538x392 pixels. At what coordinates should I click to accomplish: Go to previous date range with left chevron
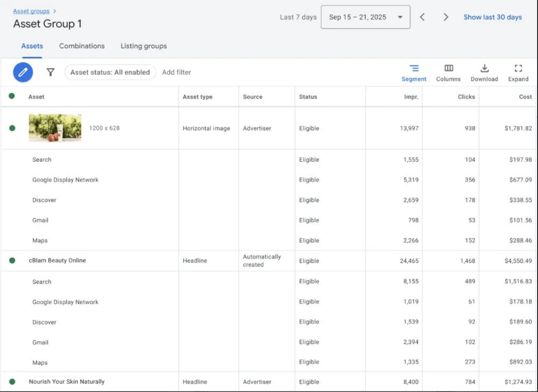pyautogui.click(x=423, y=17)
